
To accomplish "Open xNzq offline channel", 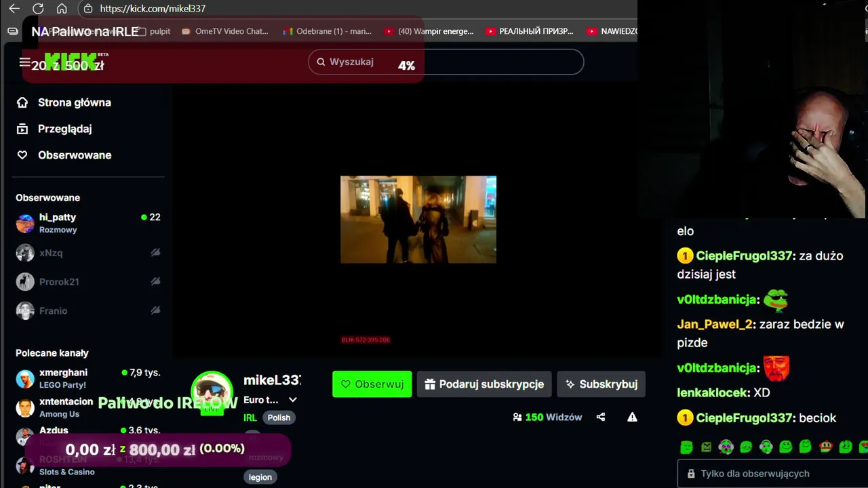I will (88, 253).
